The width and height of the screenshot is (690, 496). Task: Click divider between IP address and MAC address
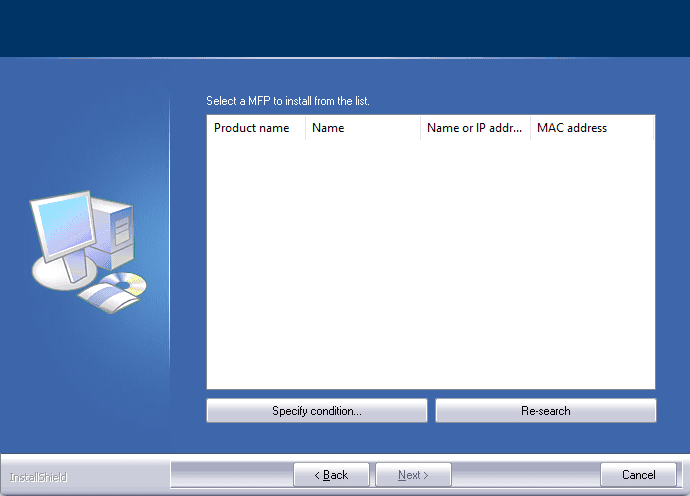click(530, 128)
